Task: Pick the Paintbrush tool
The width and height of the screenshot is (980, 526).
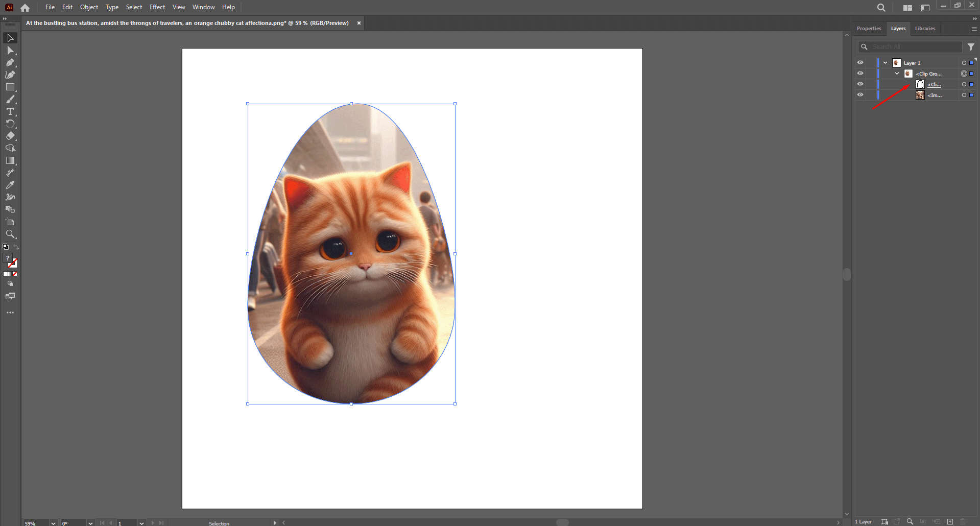Action: (10, 99)
